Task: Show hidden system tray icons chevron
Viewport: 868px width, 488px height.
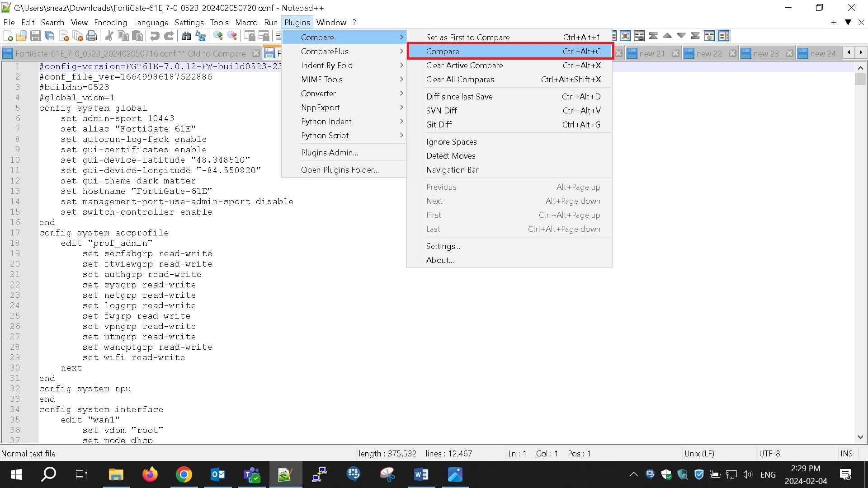Action: (634, 474)
